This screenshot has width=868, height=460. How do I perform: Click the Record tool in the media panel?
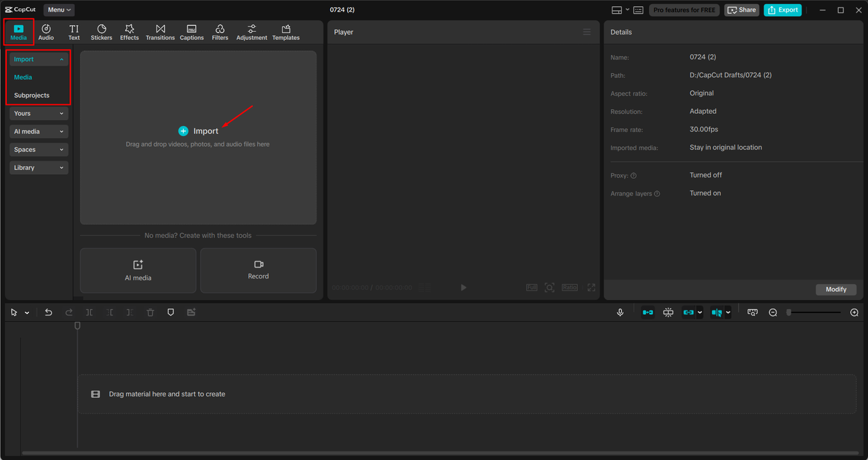pyautogui.click(x=258, y=270)
